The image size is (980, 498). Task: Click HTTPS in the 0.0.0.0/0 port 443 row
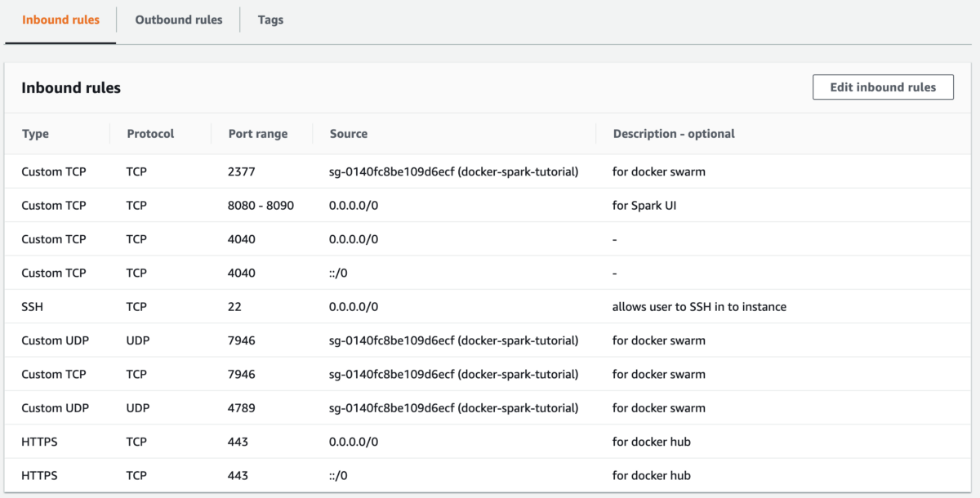40,442
